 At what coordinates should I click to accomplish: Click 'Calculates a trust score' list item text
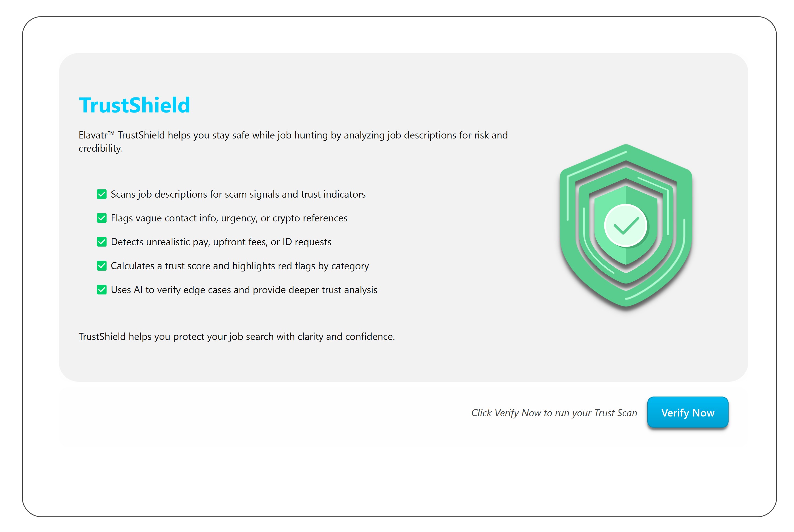[239, 266]
